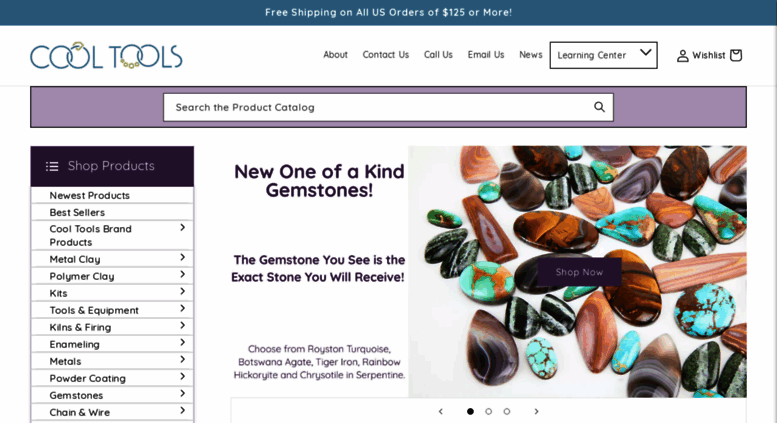
Task: Go to previous slide arrow
Action: [x=441, y=411]
